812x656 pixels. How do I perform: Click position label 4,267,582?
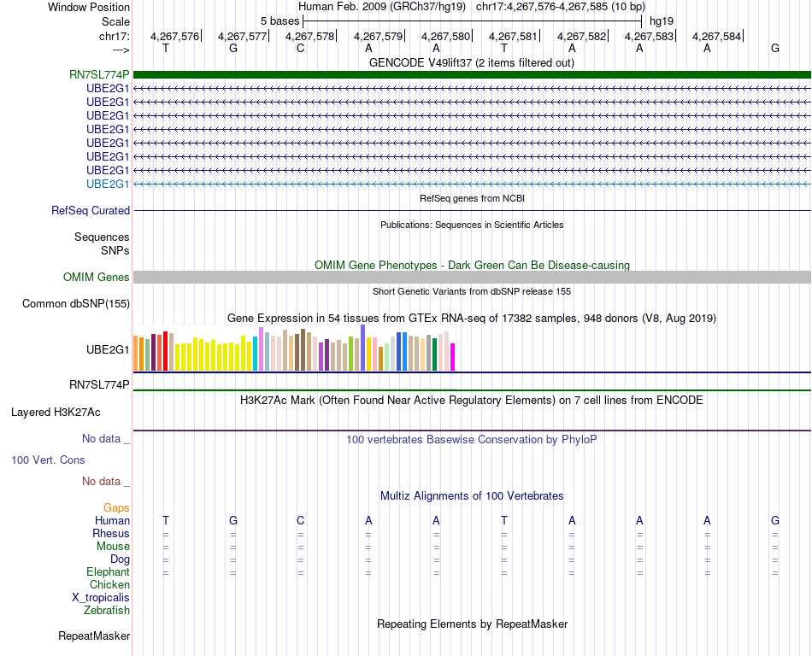pos(581,36)
